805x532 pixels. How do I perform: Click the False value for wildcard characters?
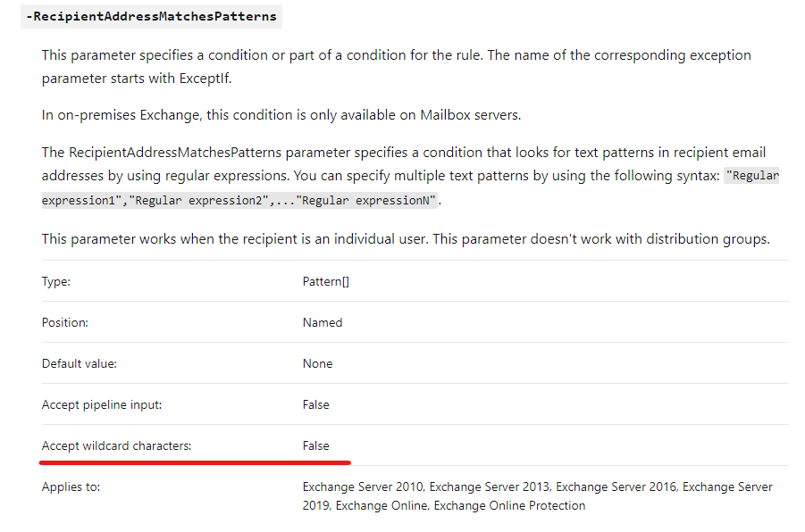click(x=315, y=445)
